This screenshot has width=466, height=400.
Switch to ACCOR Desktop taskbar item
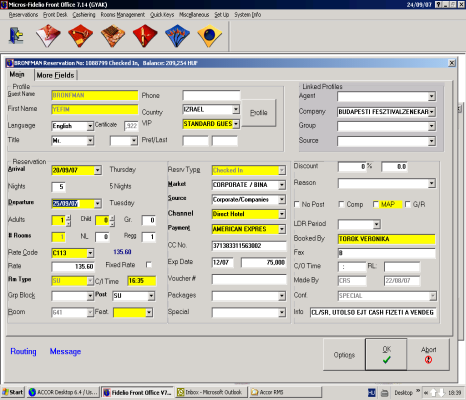(63, 392)
